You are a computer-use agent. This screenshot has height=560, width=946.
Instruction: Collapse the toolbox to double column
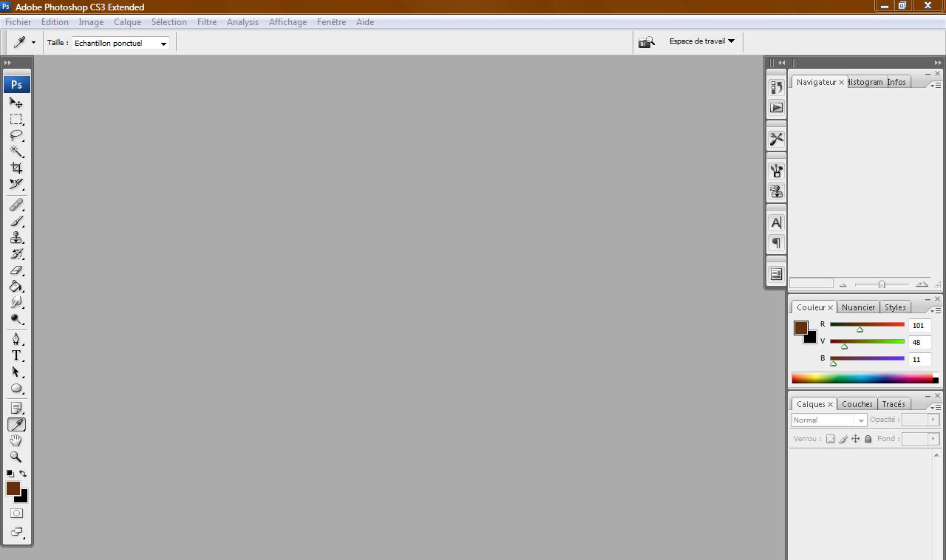(8, 63)
